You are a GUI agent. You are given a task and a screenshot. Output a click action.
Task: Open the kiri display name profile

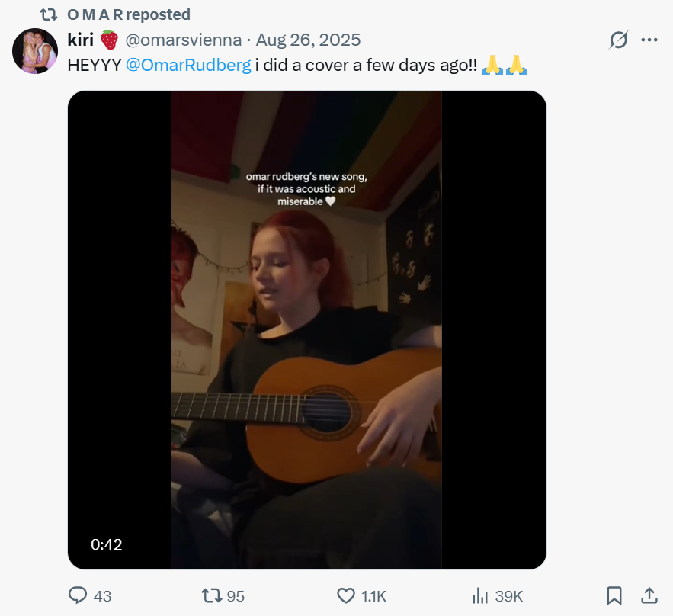click(81, 40)
